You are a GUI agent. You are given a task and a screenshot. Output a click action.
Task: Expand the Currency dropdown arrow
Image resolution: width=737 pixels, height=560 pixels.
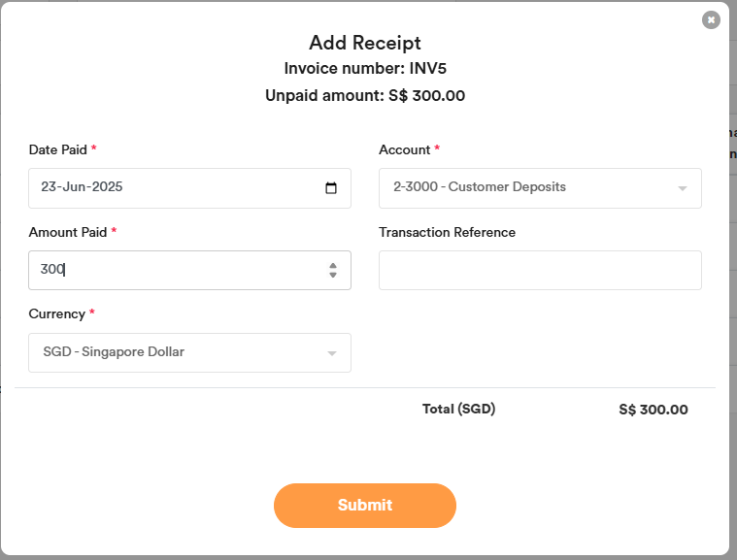click(x=331, y=353)
